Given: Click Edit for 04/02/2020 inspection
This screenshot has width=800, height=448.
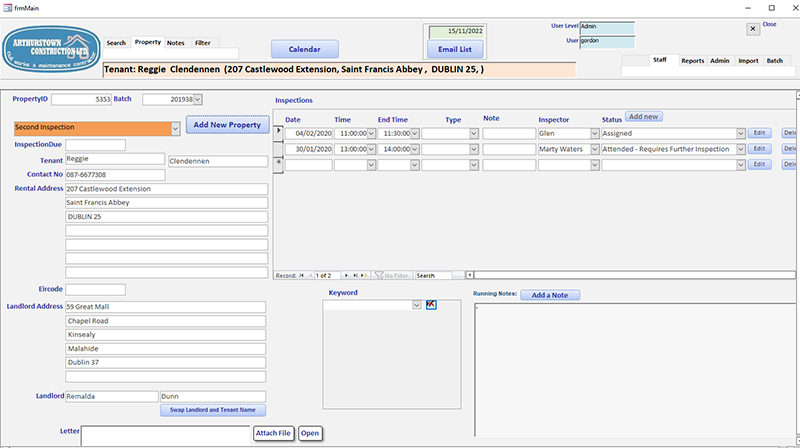Looking at the screenshot, I should (759, 133).
